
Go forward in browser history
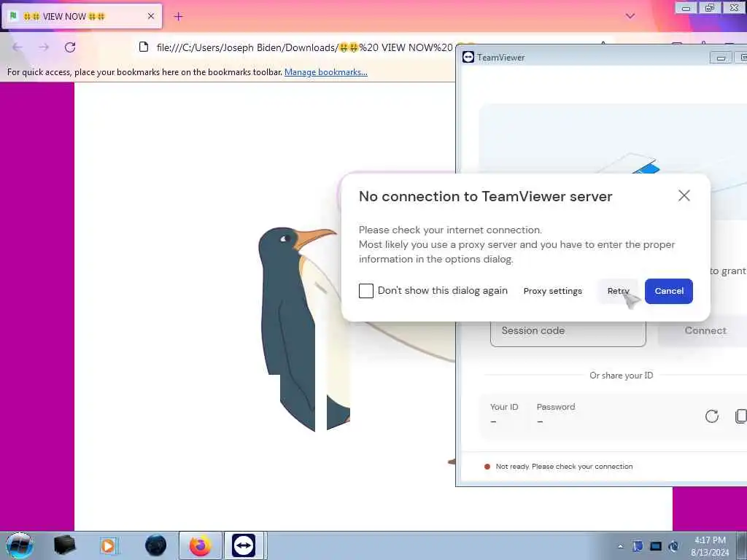point(44,47)
